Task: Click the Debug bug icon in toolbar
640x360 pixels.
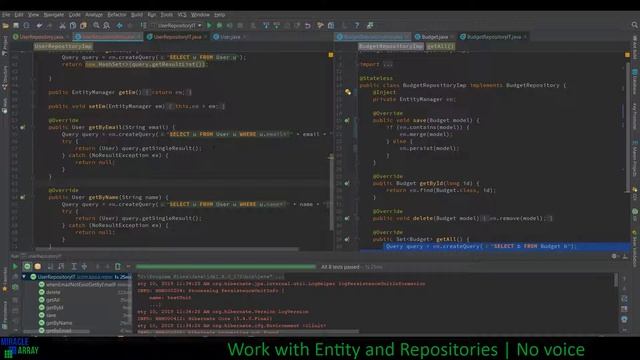Action: click(x=220, y=25)
